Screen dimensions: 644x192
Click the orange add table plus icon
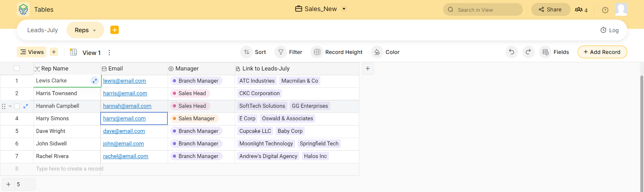click(114, 30)
